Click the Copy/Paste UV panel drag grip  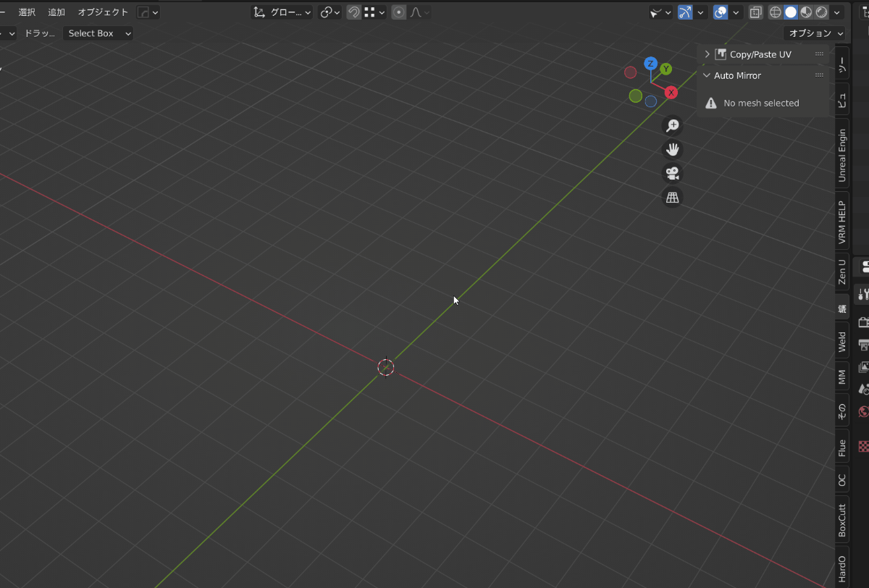pos(819,54)
